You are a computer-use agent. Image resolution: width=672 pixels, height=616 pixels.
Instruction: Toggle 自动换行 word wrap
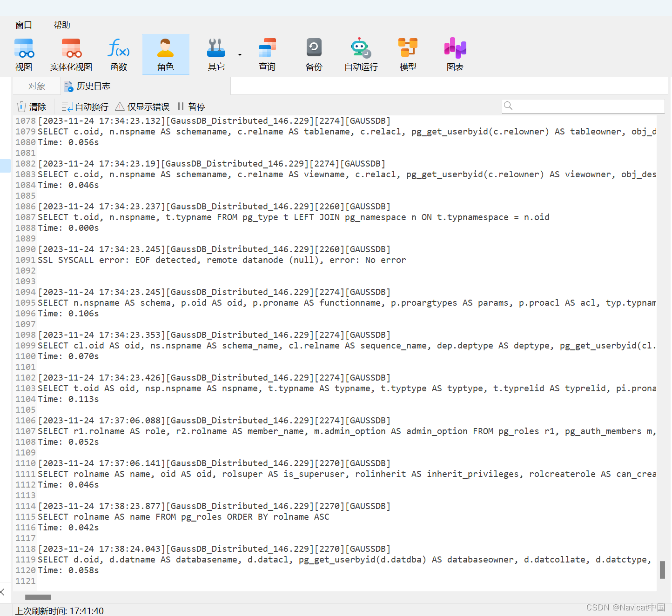[85, 107]
